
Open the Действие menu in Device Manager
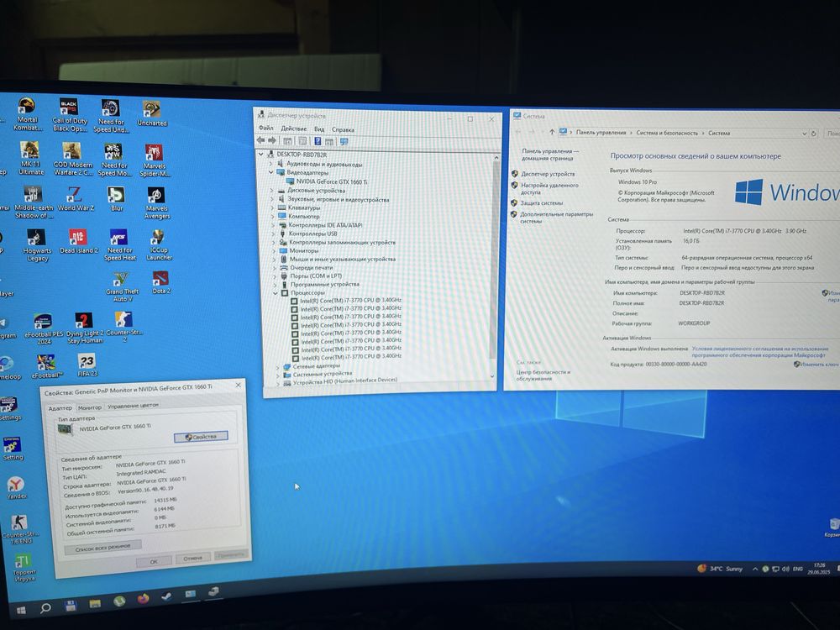[x=293, y=129]
